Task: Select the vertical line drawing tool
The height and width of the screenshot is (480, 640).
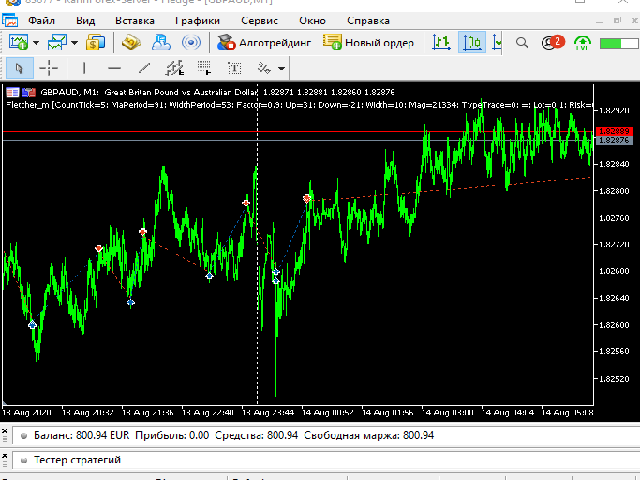Action: [84, 68]
